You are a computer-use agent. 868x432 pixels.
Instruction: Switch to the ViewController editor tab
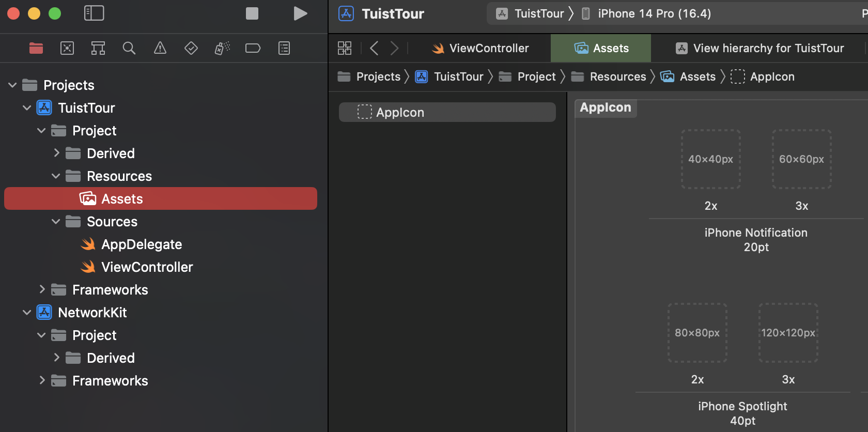pyautogui.click(x=481, y=48)
